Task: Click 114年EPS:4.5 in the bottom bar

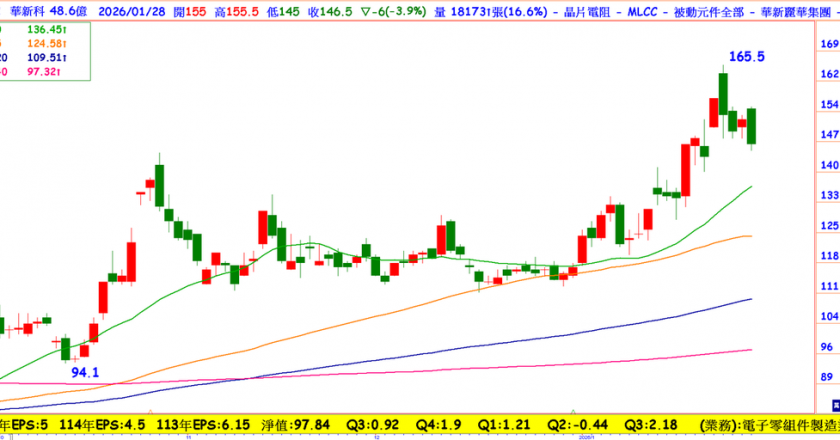Action: click(x=102, y=425)
